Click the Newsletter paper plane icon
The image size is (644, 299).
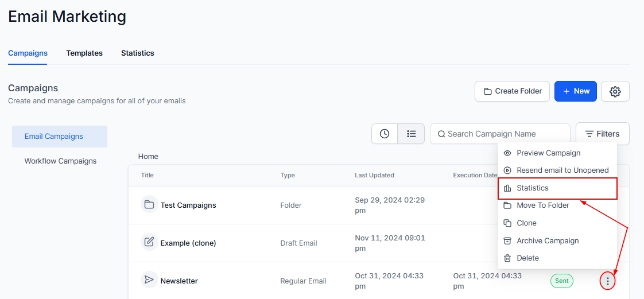[149, 280]
